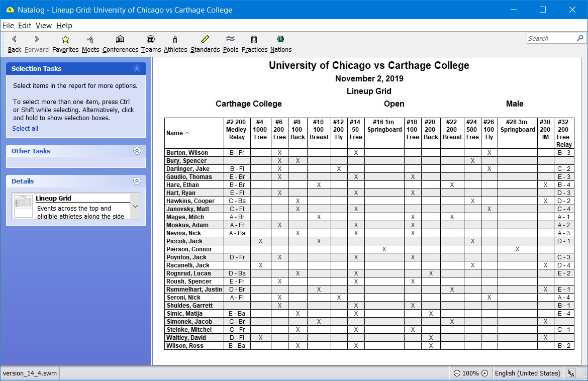
Task: Collapse the Other Tasks panel
Action: click(137, 151)
